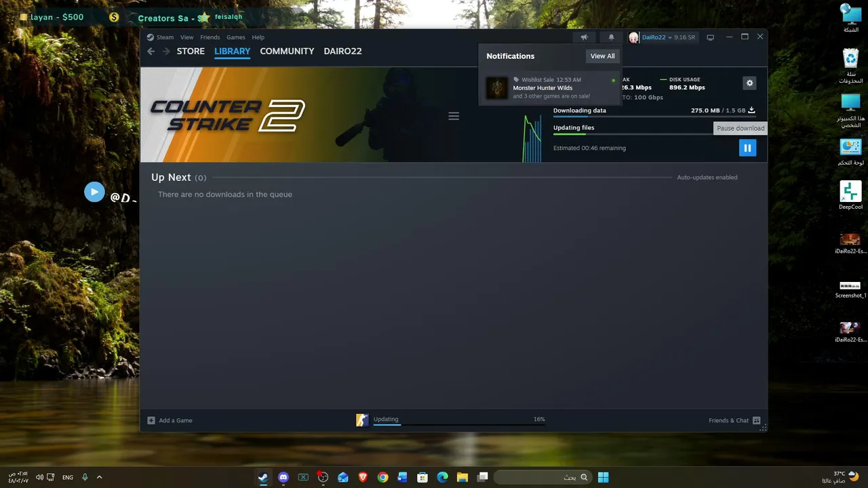Open the Recycle Bin desktop icon
868x488 pixels.
coord(850,66)
